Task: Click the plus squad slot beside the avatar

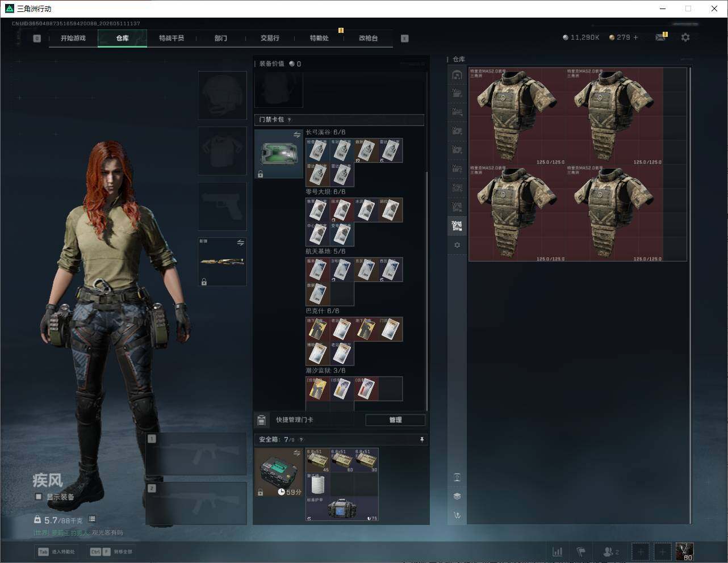Action: tap(662, 552)
